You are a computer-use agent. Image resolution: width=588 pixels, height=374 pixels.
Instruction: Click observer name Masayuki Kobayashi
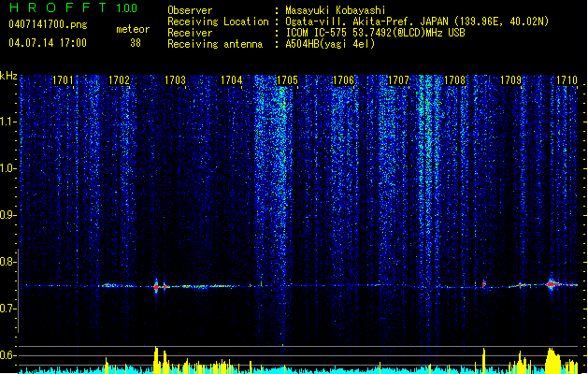[x=336, y=10]
